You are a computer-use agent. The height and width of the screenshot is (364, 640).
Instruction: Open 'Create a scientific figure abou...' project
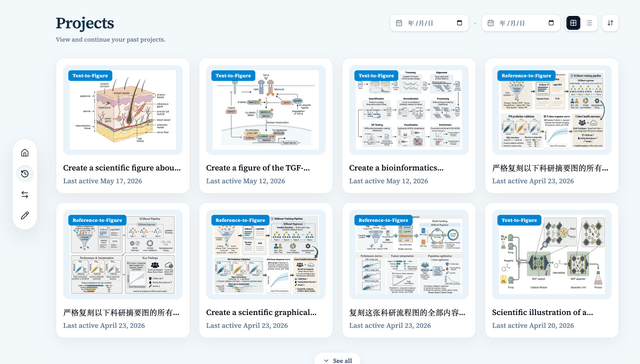point(122,168)
